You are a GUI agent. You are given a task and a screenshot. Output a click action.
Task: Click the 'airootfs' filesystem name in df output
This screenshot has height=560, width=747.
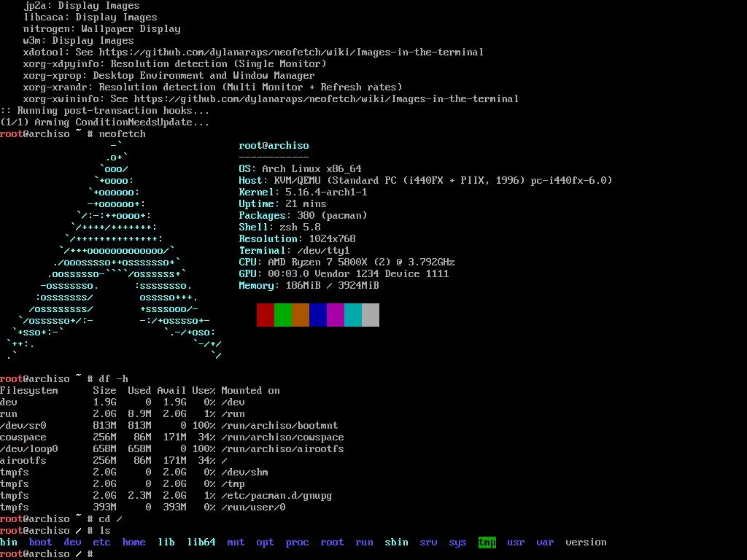23,461
